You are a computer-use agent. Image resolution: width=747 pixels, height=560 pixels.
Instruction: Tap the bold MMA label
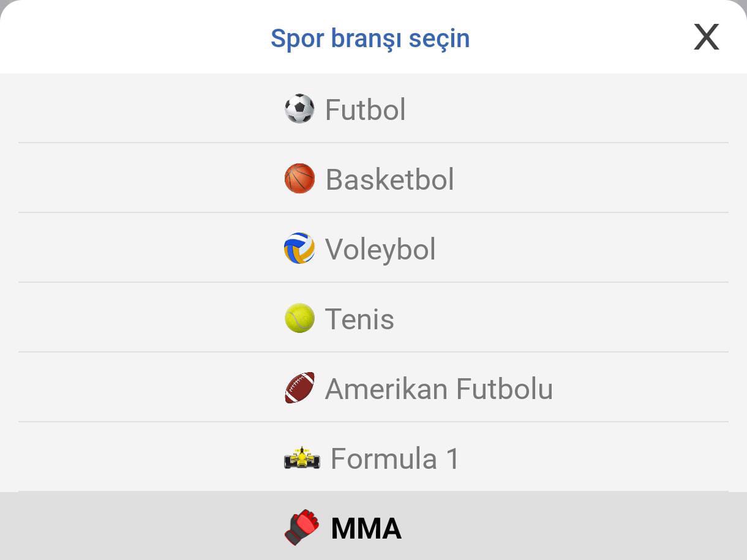366,529
